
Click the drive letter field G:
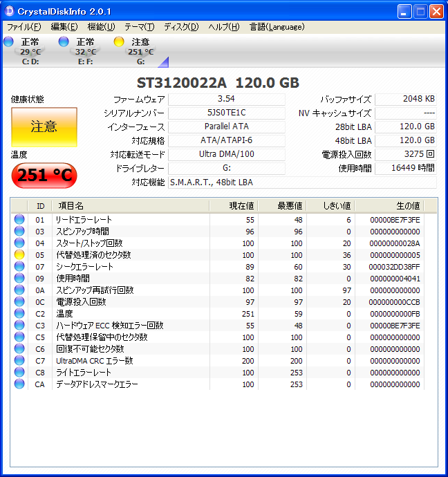227,168
